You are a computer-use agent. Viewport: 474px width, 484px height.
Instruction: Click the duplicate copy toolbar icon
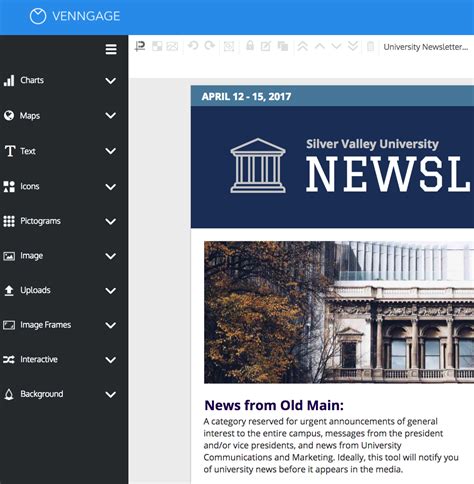283,46
